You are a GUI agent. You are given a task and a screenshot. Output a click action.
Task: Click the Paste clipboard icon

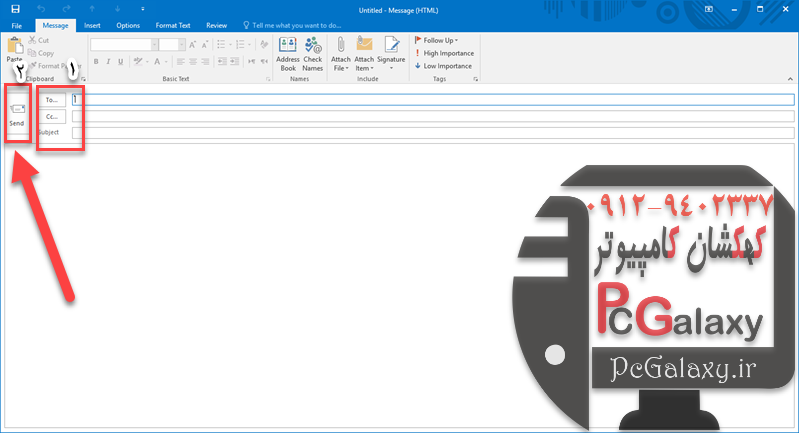click(x=14, y=46)
